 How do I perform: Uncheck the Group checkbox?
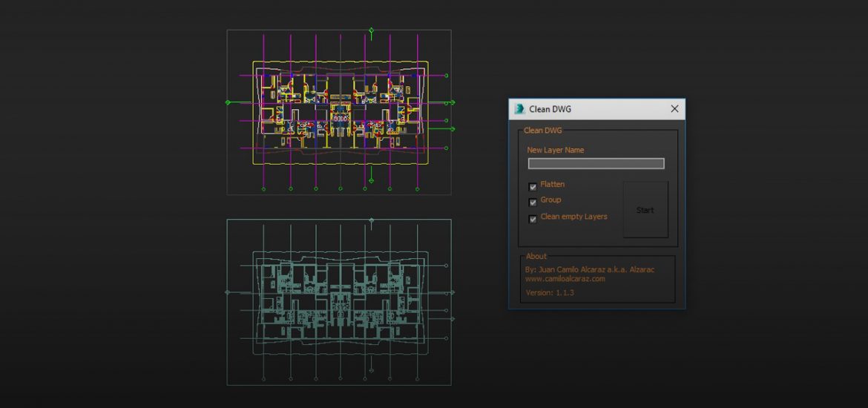533,203
